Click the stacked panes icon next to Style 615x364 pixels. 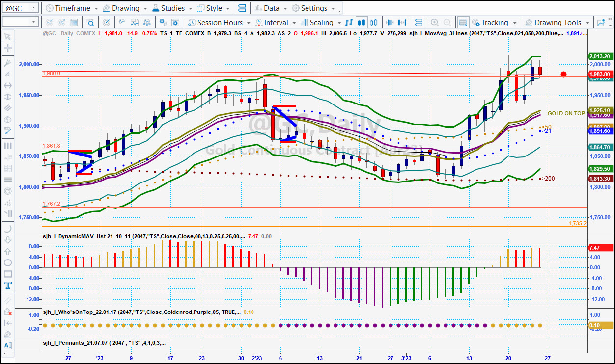(242, 8)
